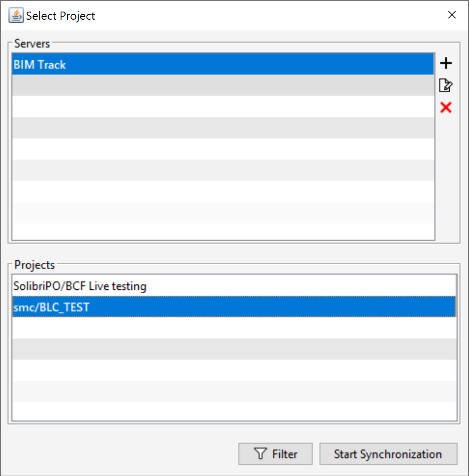Delete server with red X icon
Image resolution: width=469 pixels, height=476 pixels.
pyautogui.click(x=446, y=107)
